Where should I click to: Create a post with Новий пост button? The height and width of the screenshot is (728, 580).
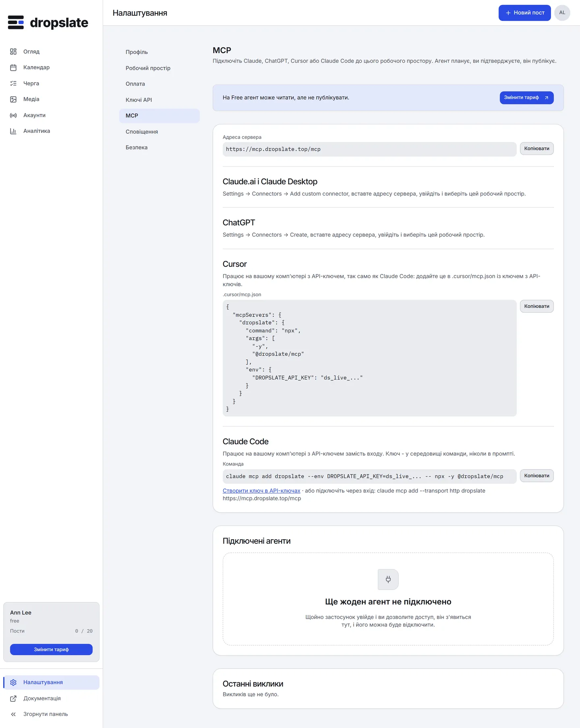[524, 13]
